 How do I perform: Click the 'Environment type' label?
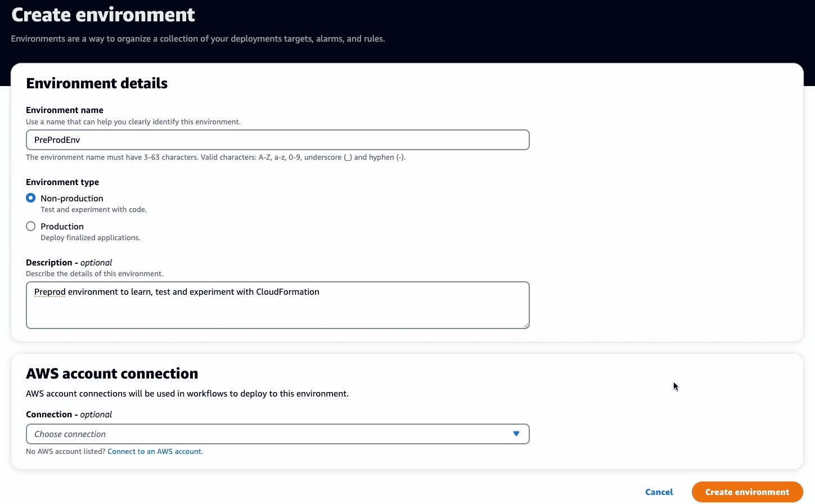click(x=62, y=182)
